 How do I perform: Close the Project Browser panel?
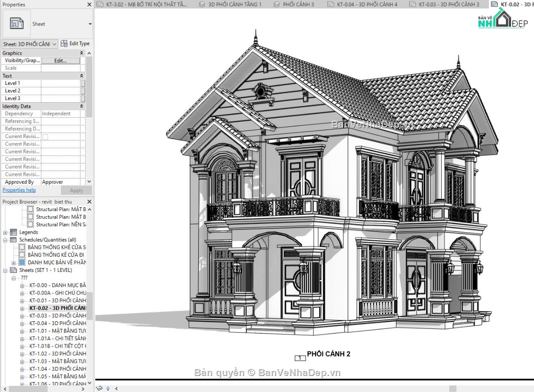coord(89,202)
